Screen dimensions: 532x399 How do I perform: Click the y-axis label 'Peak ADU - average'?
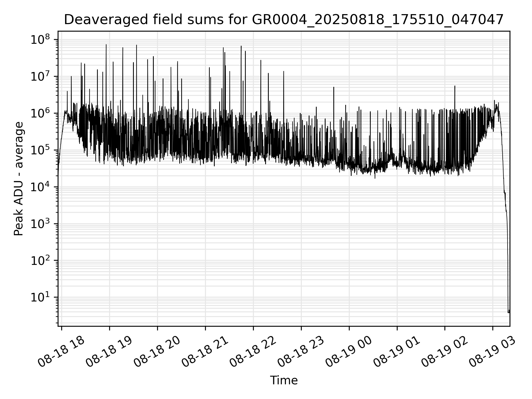click(19, 179)
